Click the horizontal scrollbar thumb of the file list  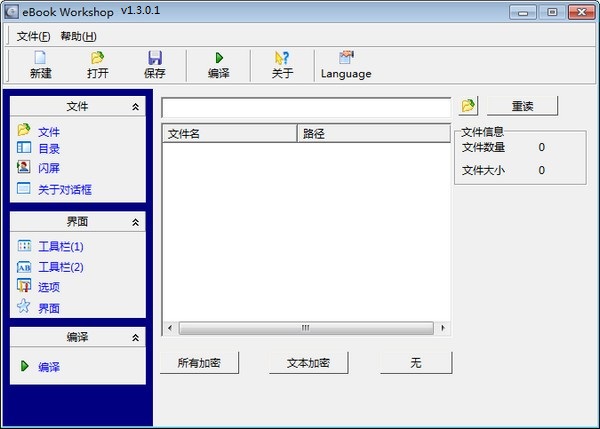[x=306, y=328]
